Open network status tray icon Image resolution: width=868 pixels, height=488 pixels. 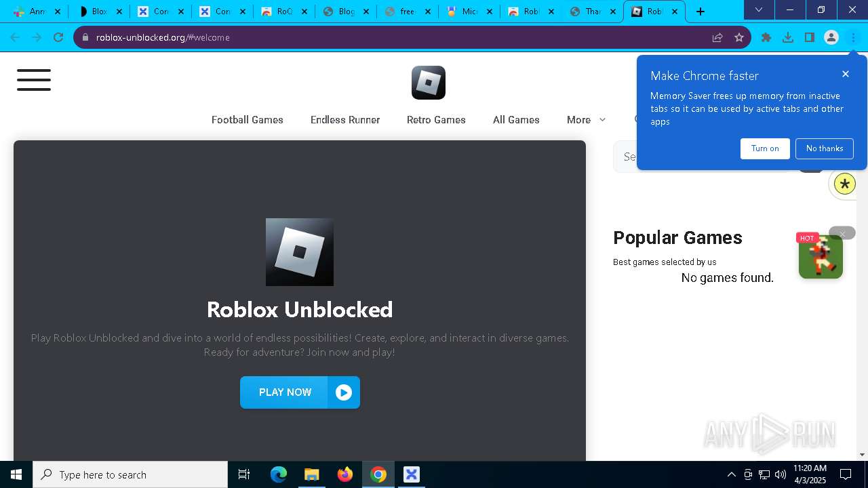click(x=764, y=474)
